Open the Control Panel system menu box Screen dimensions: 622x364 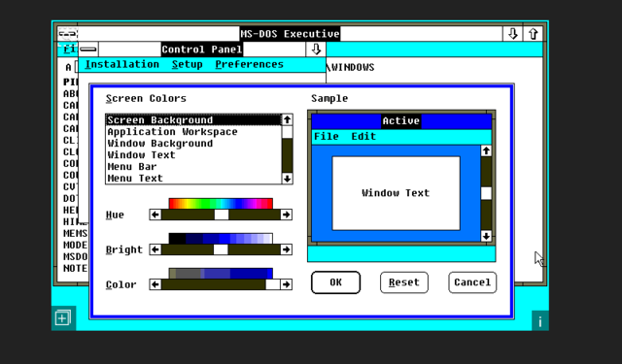point(88,50)
